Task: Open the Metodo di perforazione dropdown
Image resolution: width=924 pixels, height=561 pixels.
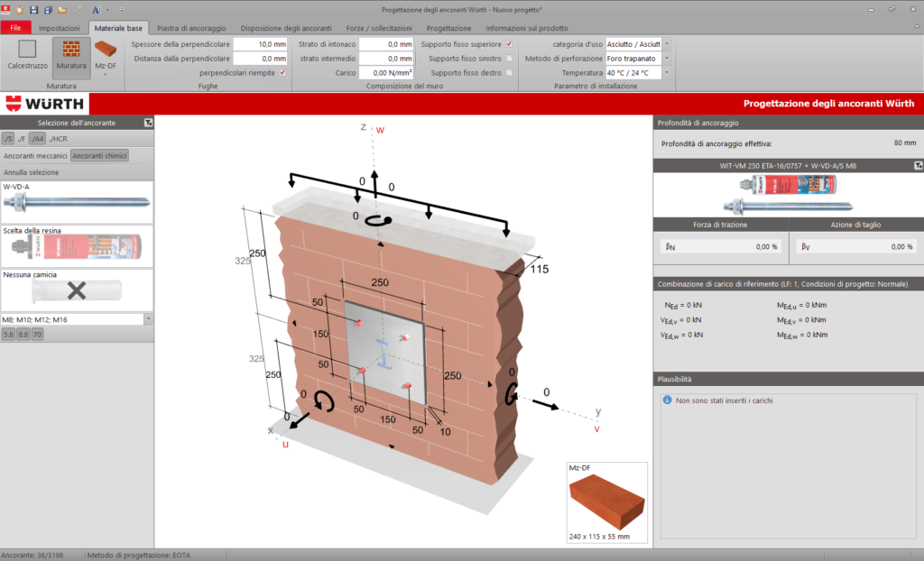Action: tap(665, 57)
